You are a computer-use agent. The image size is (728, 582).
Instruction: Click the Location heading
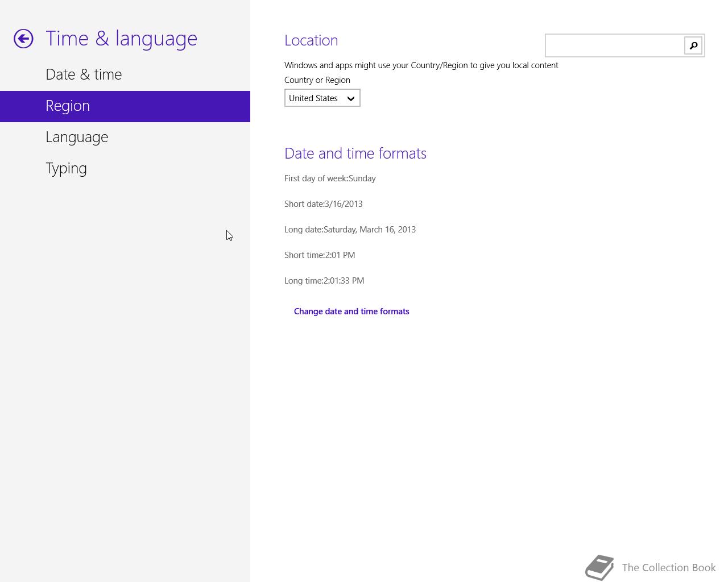tap(311, 40)
